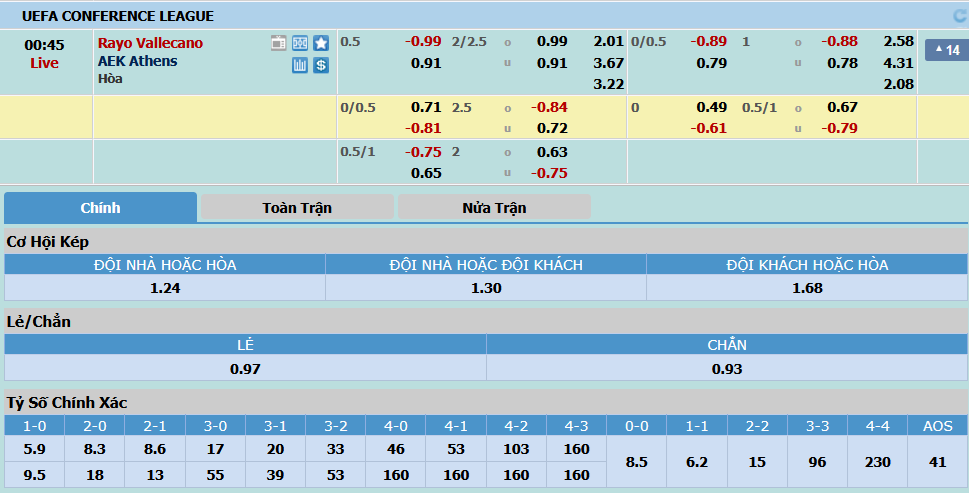Select over 2.5 odds -0.84
This screenshot has width=969, height=493.
coord(549,107)
